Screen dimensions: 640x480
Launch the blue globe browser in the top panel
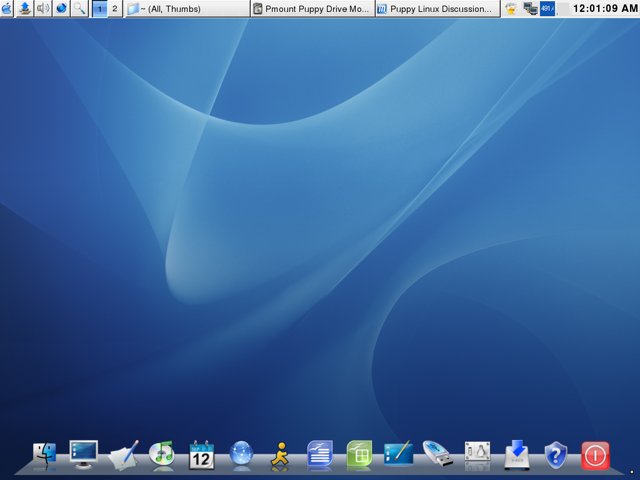point(61,8)
